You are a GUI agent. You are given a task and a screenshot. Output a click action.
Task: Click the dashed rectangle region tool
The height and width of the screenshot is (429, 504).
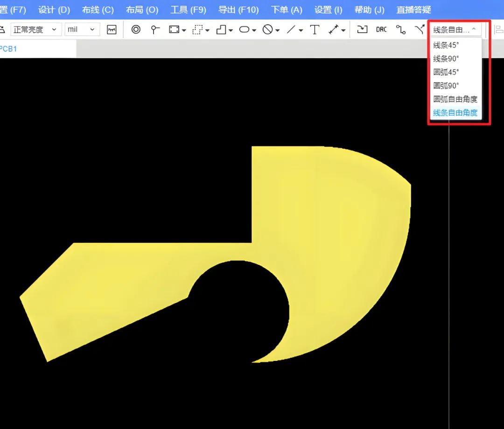tap(197, 29)
